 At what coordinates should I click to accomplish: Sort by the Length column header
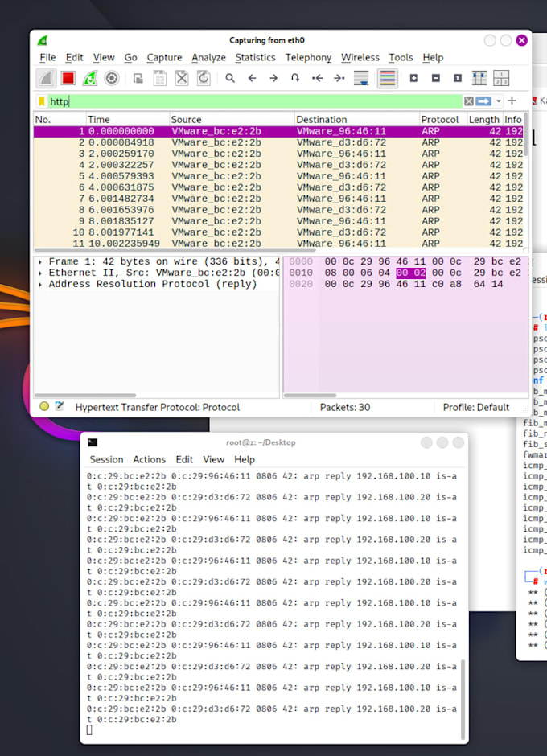coord(483,119)
